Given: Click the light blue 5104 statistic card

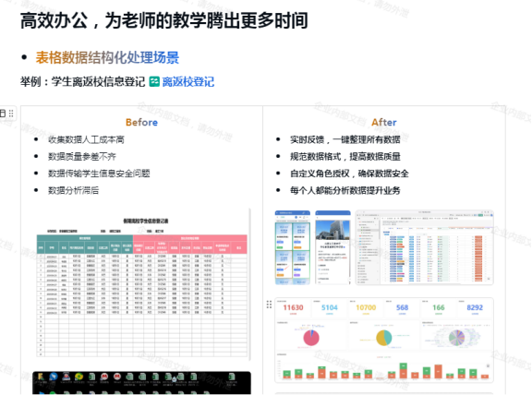Looking at the screenshot, I should pos(330,308).
